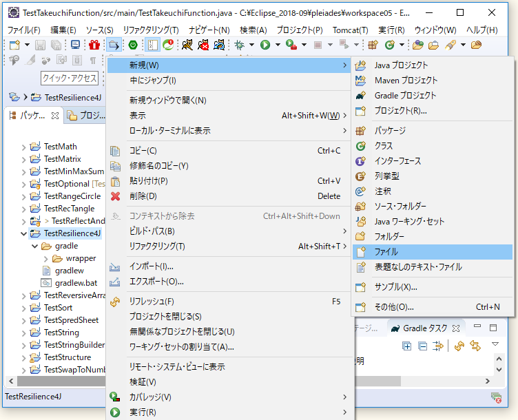Click the monitor terminal toolbar icon

coord(75,45)
